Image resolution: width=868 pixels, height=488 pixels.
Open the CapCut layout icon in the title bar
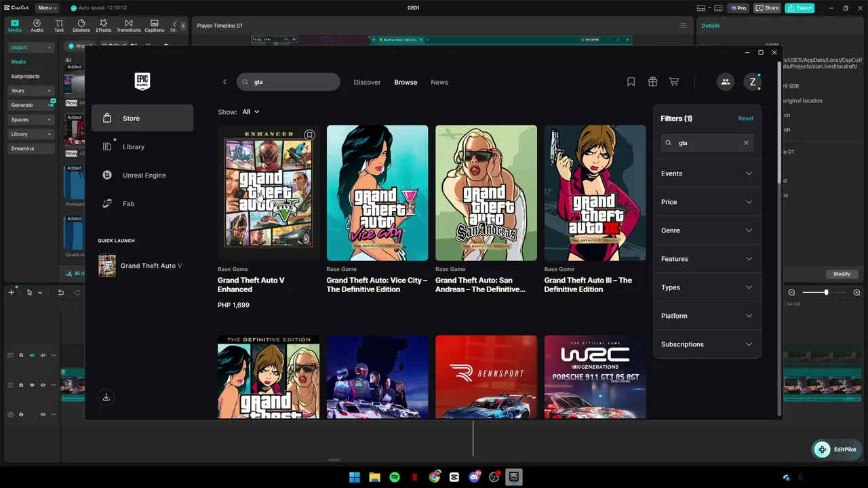(701, 8)
